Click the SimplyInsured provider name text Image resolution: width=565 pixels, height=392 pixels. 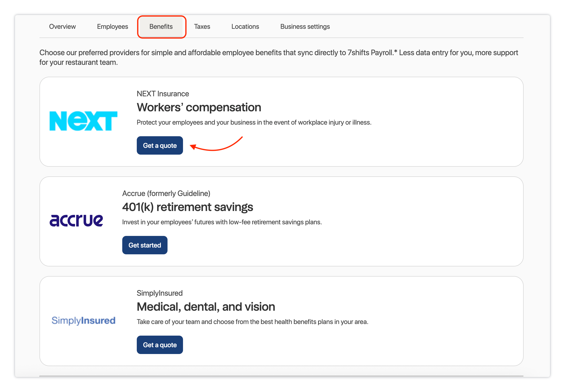(x=160, y=293)
